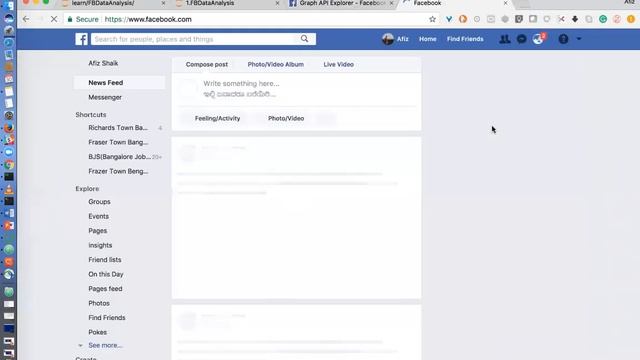Open Find Friends under Explore
This screenshot has width=640, height=360.
[107, 318]
